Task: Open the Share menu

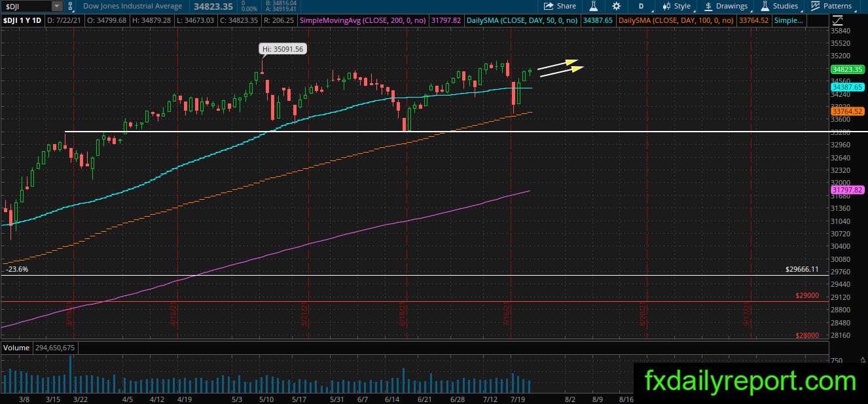Action: tap(560, 6)
